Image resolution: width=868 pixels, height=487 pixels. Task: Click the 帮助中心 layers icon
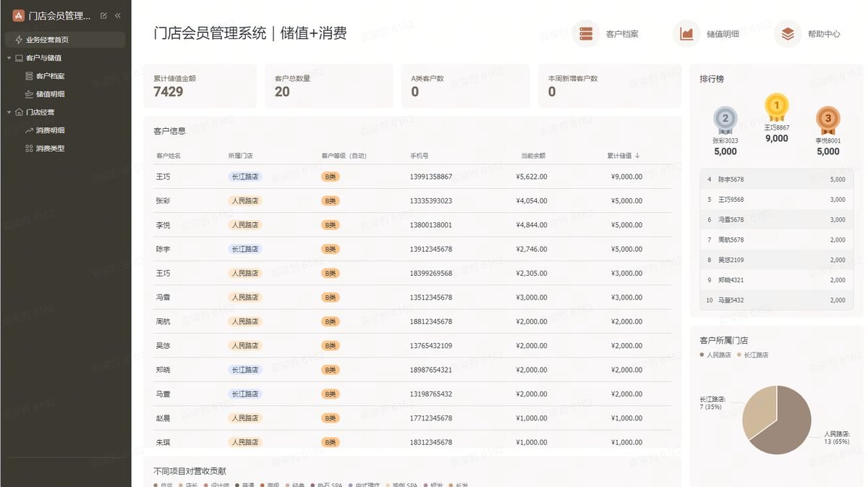[x=788, y=33]
